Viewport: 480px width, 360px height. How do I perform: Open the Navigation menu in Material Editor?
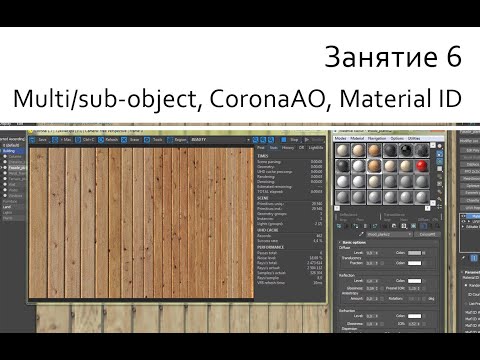[377, 138]
